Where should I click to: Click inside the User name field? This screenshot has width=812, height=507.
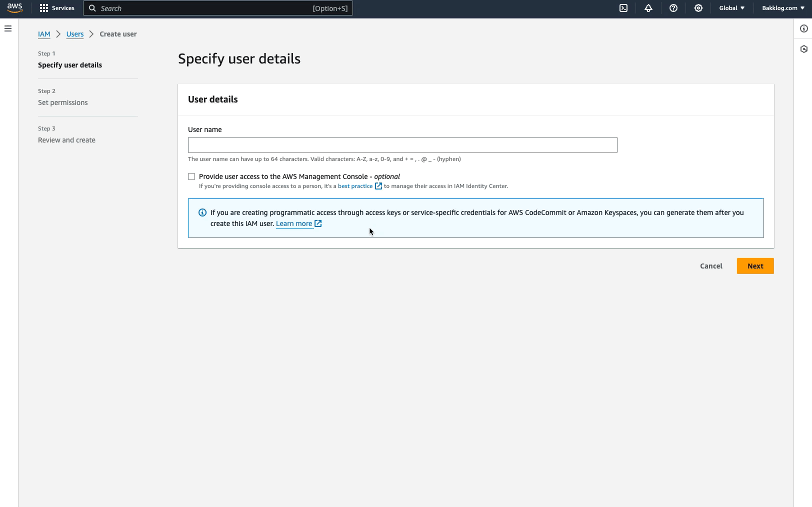point(402,145)
